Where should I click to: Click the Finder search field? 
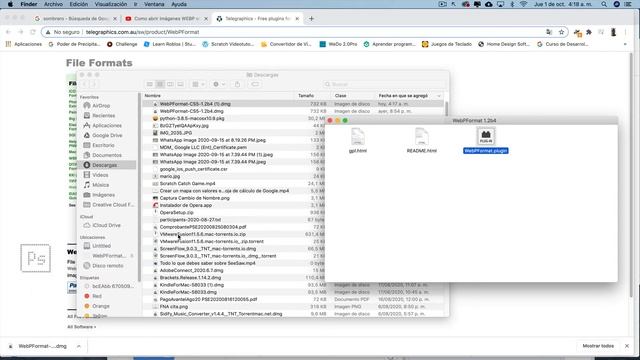pyautogui.click(x=383, y=84)
